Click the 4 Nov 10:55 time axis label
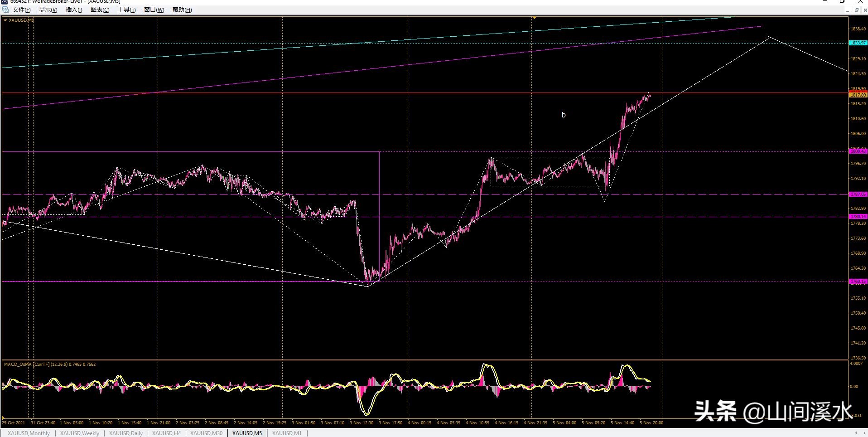Image resolution: width=868 pixels, height=437 pixels. (x=477, y=423)
